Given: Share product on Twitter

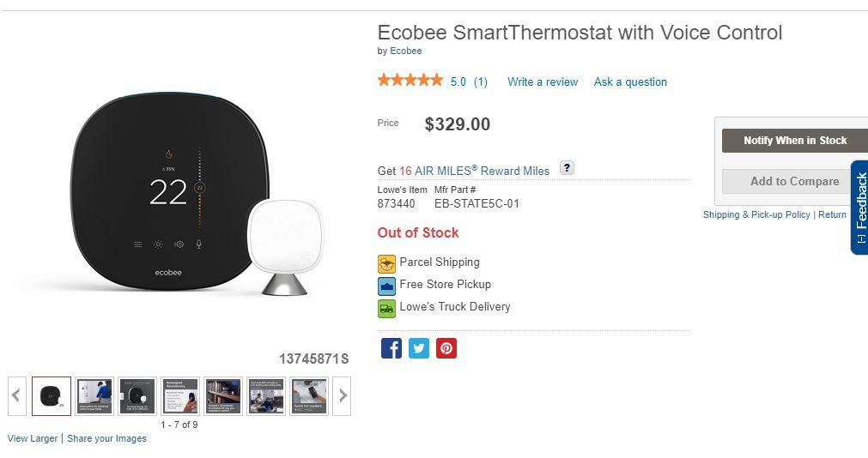Looking at the screenshot, I should pos(419,348).
